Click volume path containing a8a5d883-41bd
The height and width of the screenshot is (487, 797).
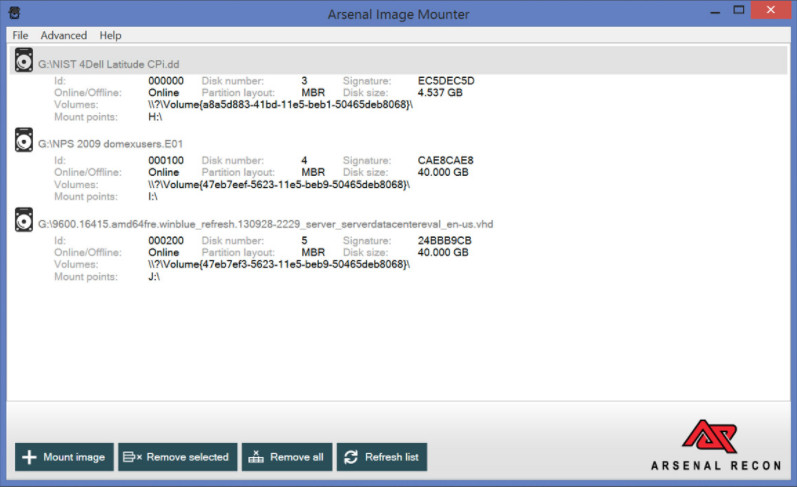tap(281, 105)
